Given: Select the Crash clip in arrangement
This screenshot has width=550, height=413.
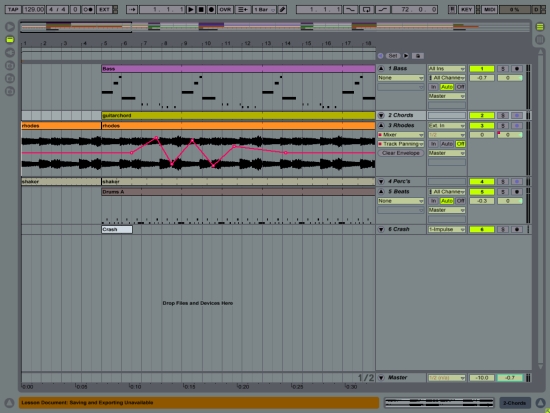Looking at the screenshot, I should [117, 229].
